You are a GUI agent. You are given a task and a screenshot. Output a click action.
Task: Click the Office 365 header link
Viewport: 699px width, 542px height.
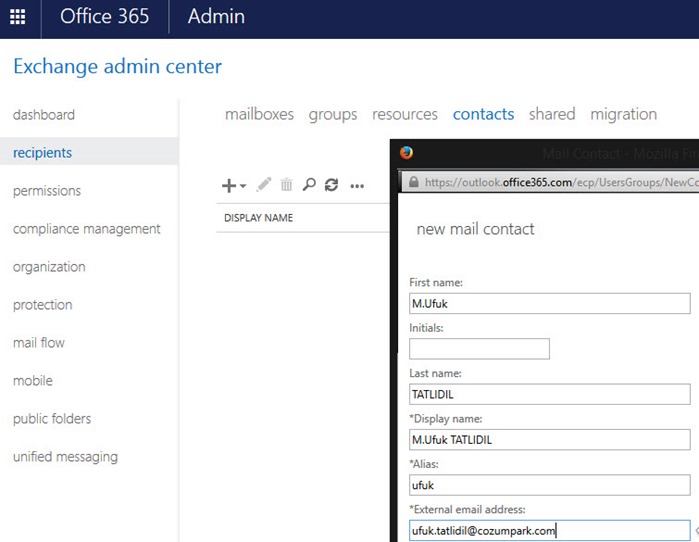[105, 16]
